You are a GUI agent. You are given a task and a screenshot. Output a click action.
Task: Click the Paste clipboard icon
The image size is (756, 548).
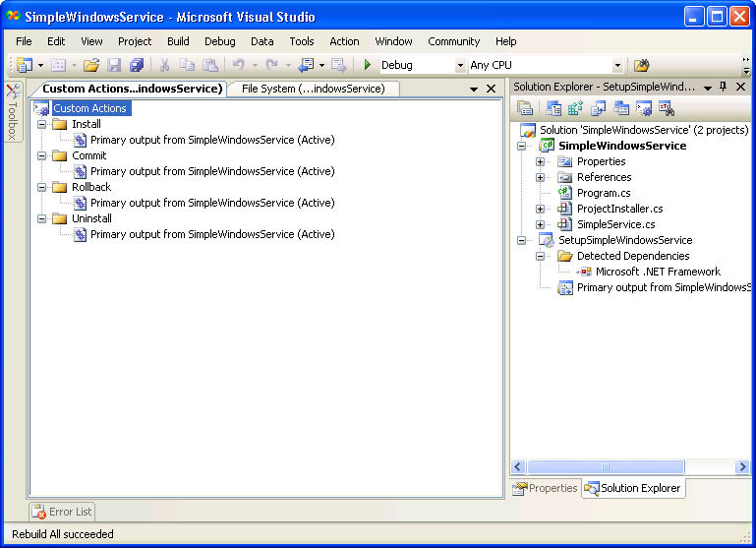click(x=210, y=65)
